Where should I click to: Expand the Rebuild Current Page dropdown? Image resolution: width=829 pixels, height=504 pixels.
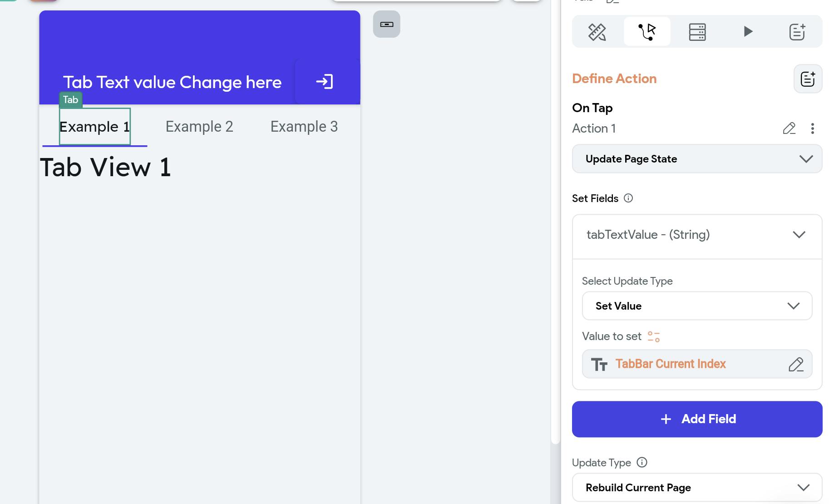(x=697, y=488)
